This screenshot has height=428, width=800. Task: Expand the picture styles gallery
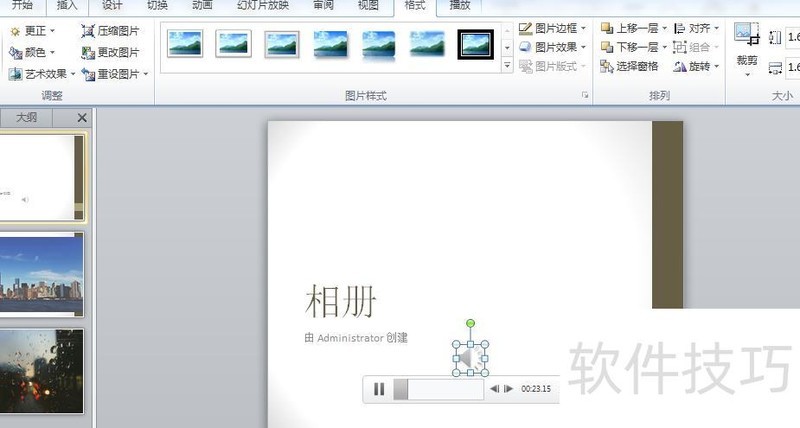(507, 66)
